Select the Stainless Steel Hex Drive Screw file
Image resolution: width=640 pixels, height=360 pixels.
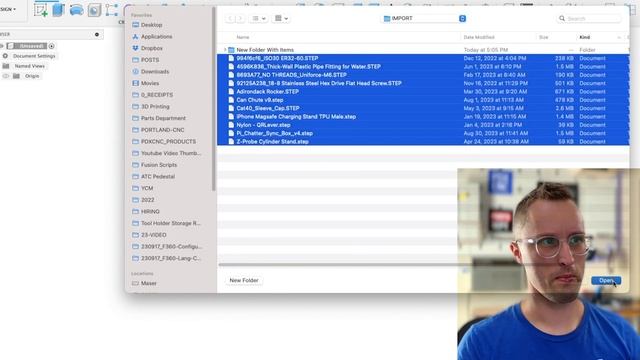click(423, 83)
